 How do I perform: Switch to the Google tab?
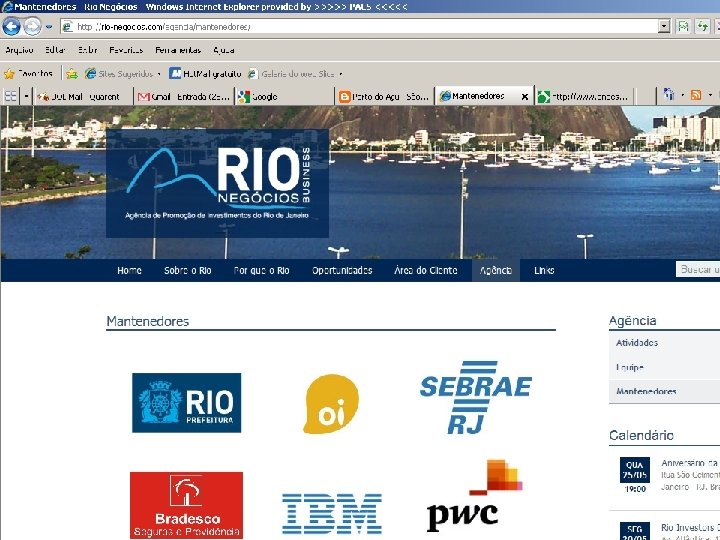pos(285,96)
